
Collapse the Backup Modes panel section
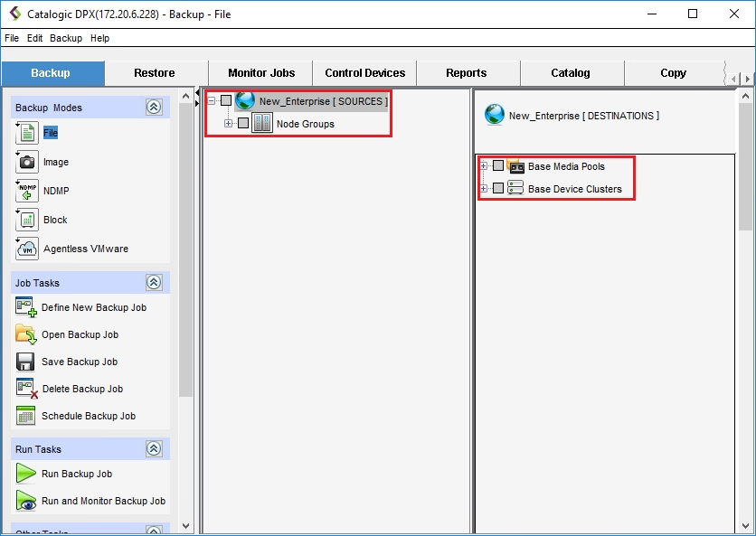(x=154, y=108)
